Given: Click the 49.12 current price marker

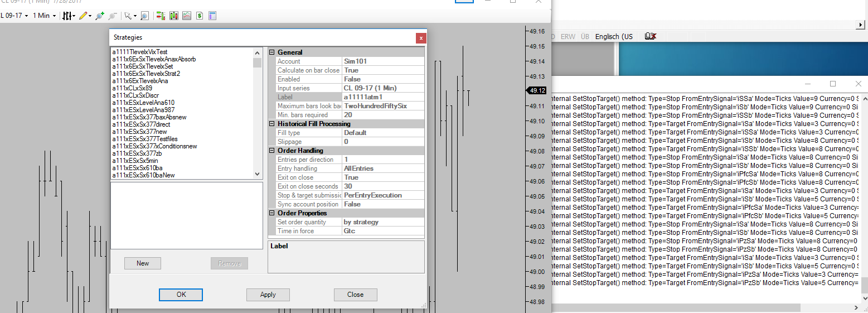Looking at the screenshot, I should pos(537,90).
